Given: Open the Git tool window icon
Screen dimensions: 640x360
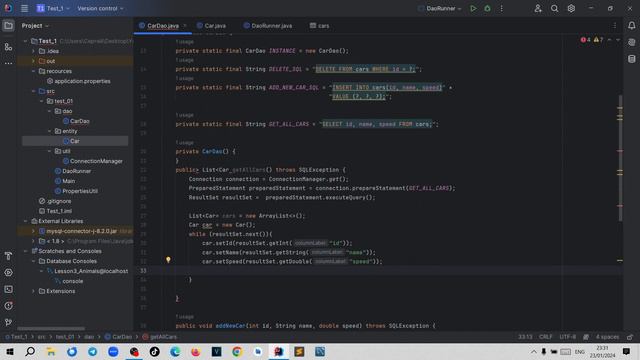Looking at the screenshot, I should [x=8, y=322].
